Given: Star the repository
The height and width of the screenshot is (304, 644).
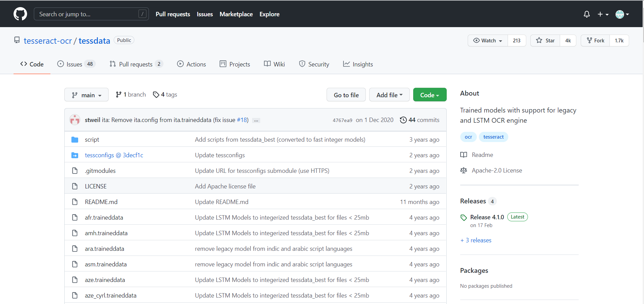Looking at the screenshot, I should 545,40.
